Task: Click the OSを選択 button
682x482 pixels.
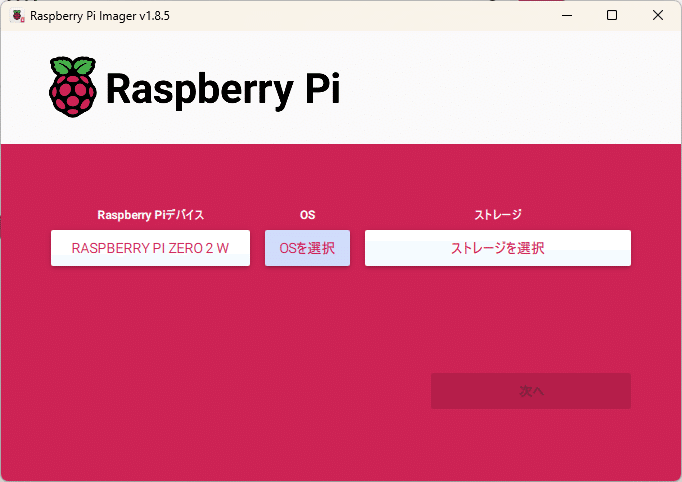Action: tap(308, 248)
